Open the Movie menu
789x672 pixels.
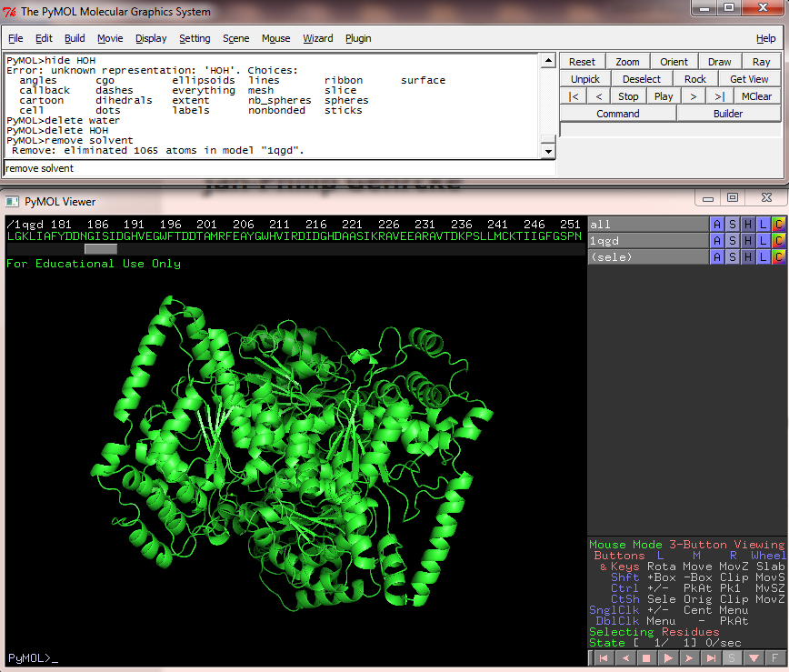click(110, 38)
